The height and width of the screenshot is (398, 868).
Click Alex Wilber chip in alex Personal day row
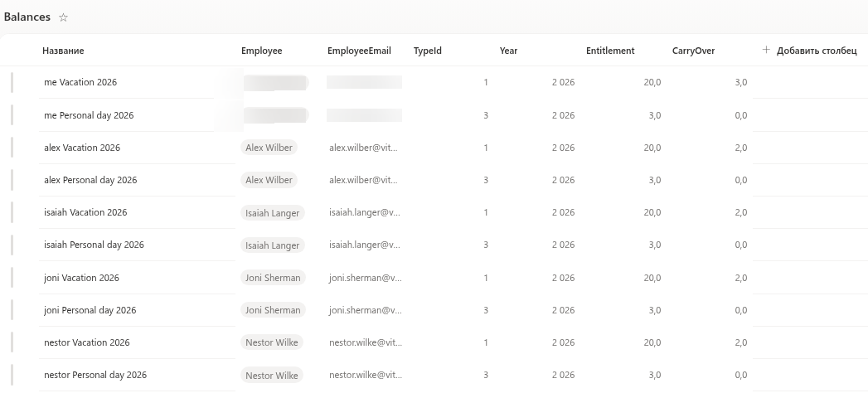pyautogui.click(x=269, y=180)
